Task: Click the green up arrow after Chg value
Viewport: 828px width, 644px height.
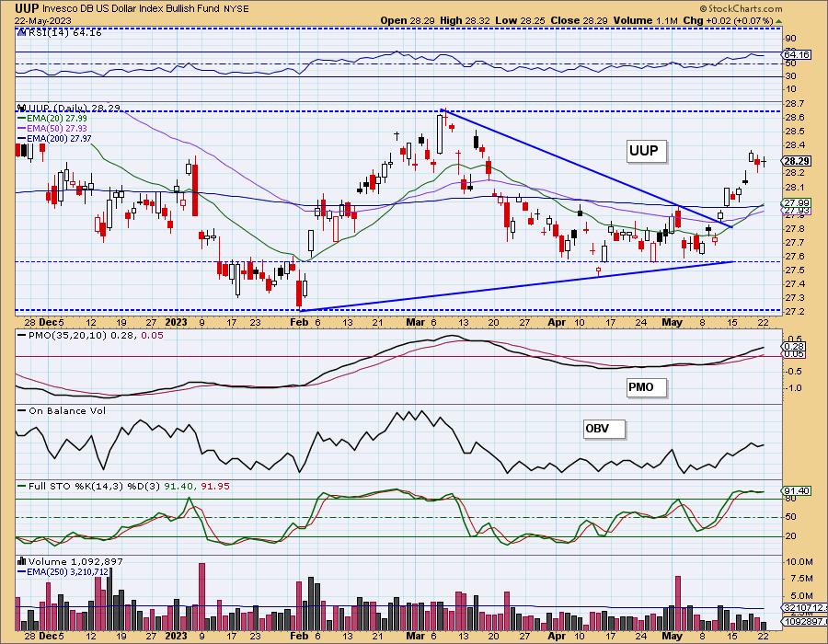Action: 779,21
